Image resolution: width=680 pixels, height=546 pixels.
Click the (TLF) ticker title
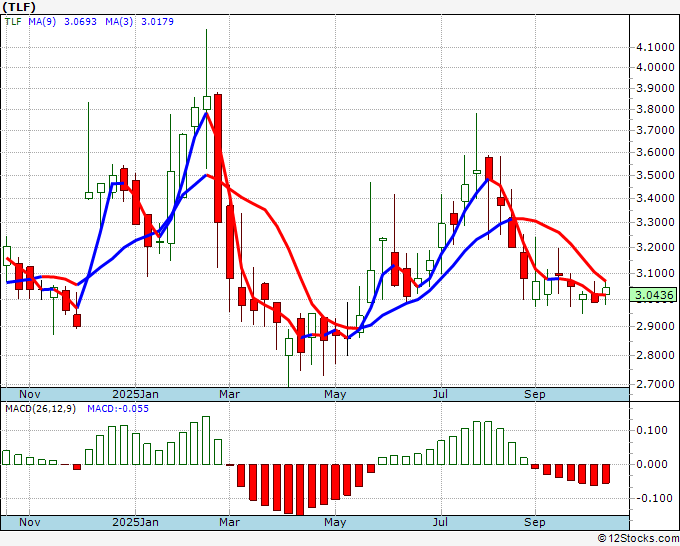click(24, 6)
